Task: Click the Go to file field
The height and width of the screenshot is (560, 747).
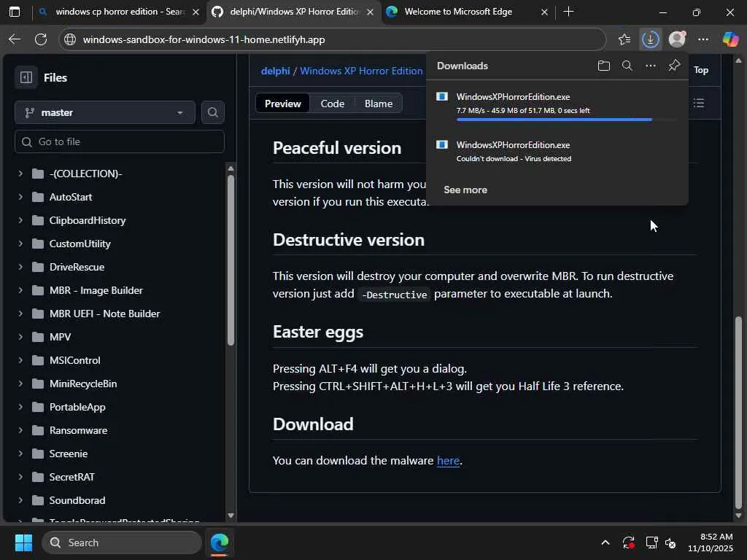Action: click(120, 141)
